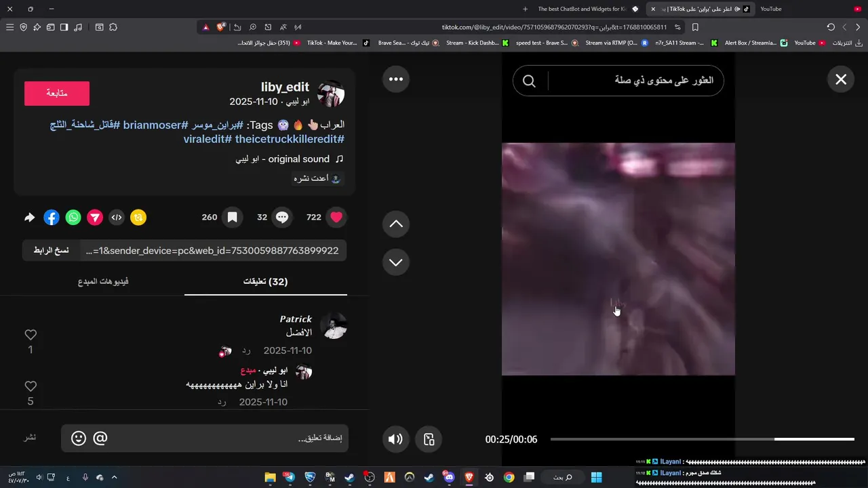Open the Brave wallet icon
The image size is (868, 488).
click(50, 27)
